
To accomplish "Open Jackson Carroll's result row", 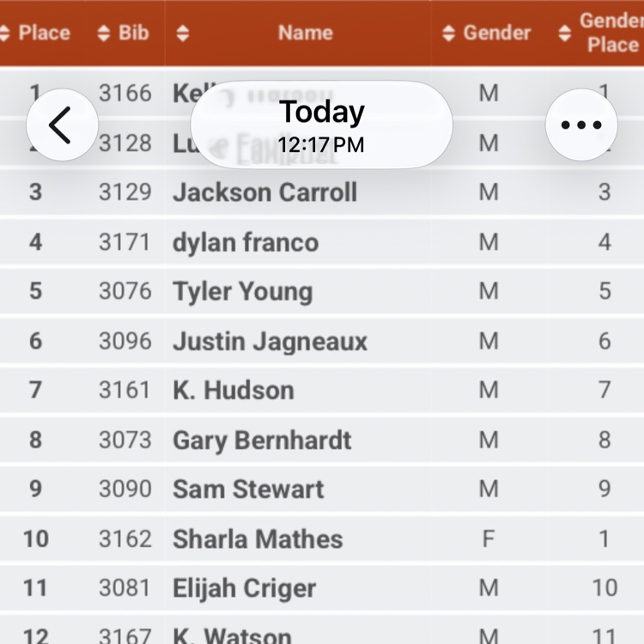I will click(322, 191).
